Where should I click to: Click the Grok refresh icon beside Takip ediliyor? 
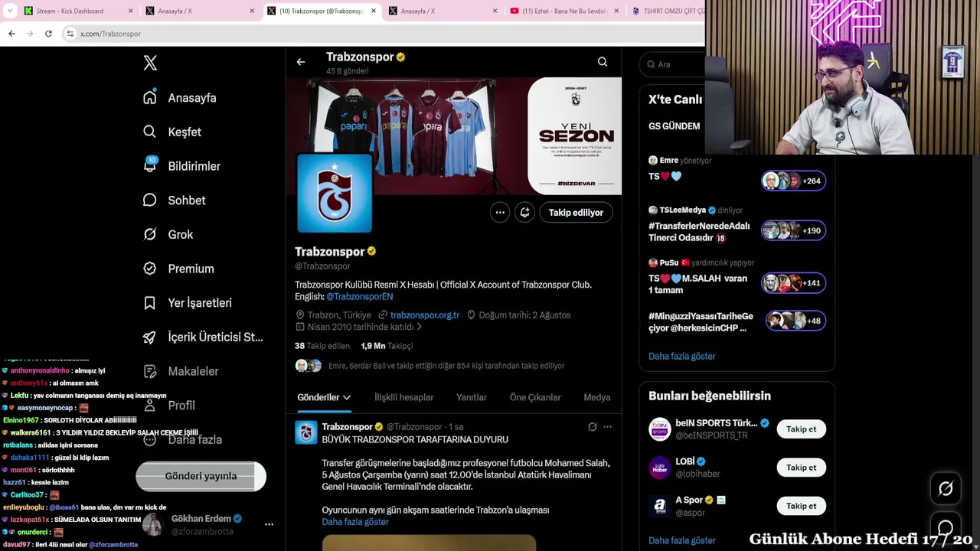coord(524,213)
